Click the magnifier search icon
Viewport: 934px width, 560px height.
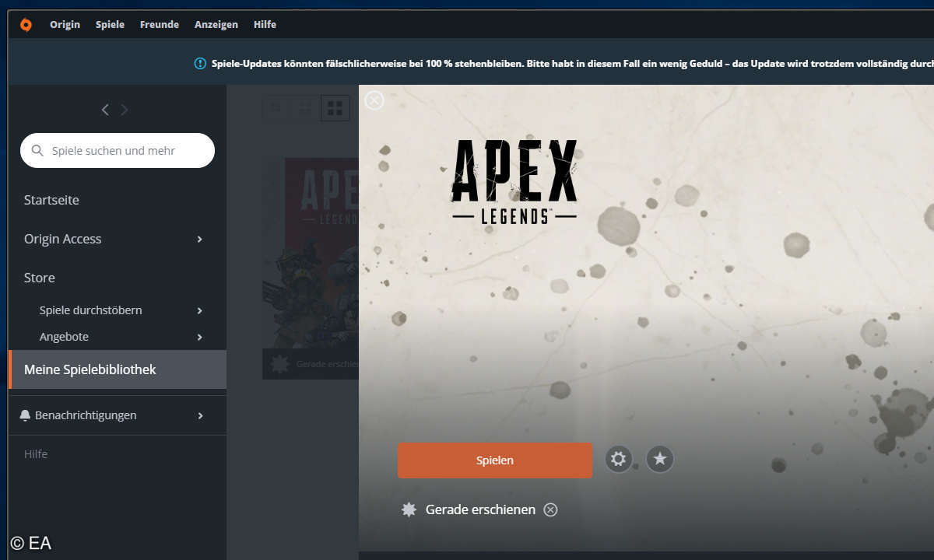coord(37,151)
